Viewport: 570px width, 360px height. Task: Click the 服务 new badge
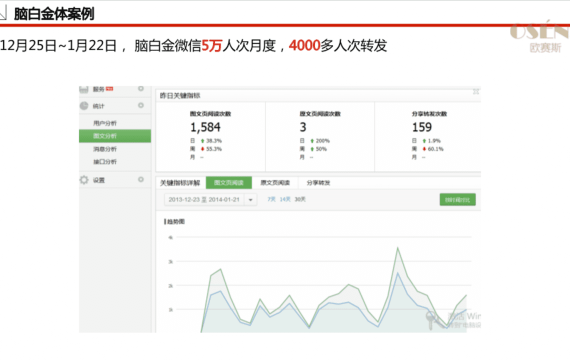109,89
